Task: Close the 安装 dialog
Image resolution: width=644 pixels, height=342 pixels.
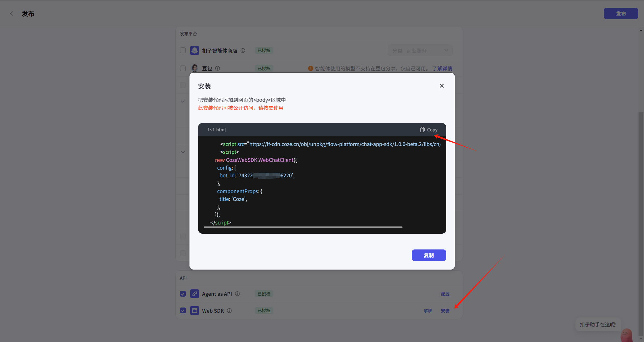Action: click(442, 86)
